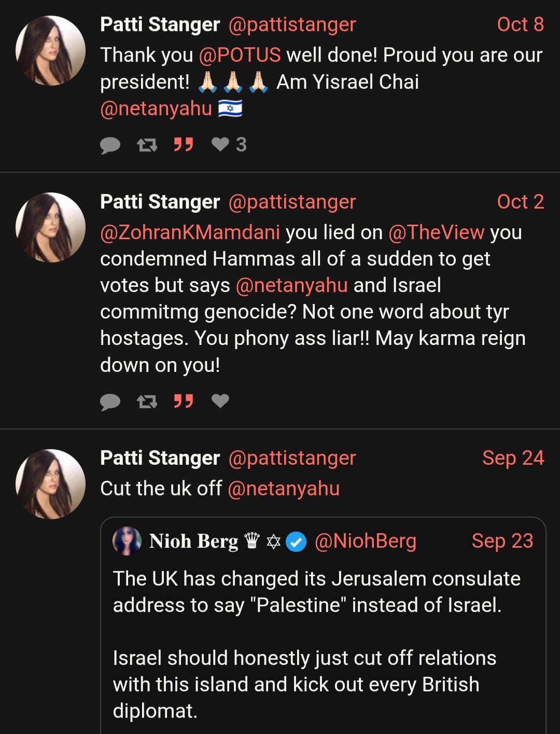Open the quoted Nioh Berg tweet text
Viewport: 560px width, 734px height.
click(x=316, y=645)
